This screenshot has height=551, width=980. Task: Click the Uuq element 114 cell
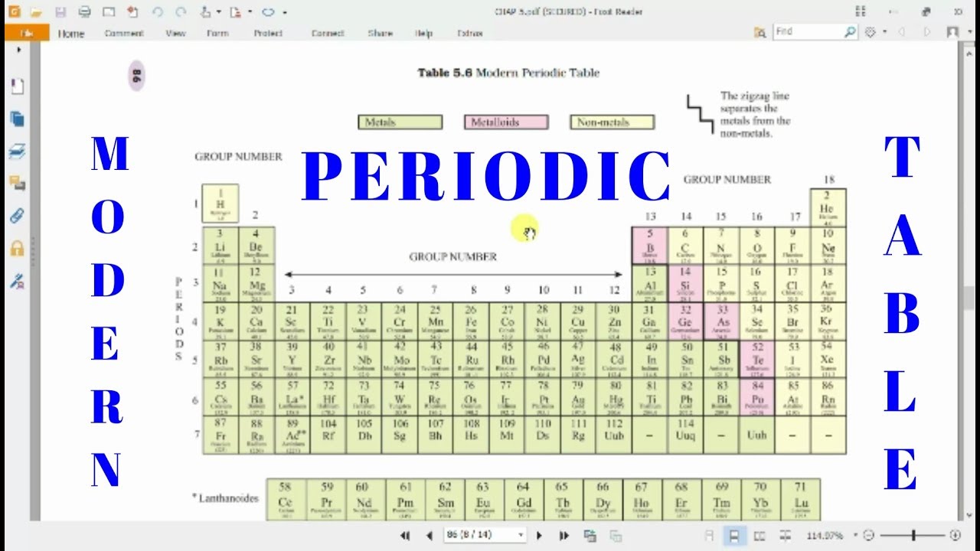pos(686,435)
